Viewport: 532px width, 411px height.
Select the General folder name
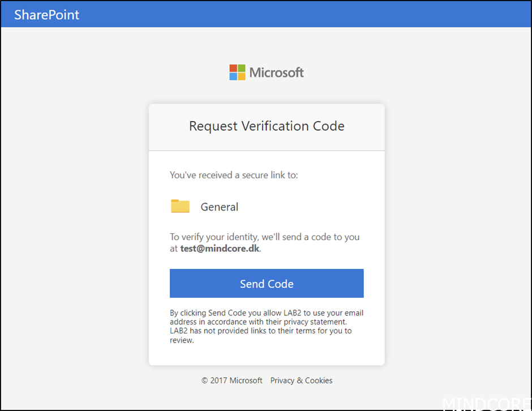click(x=220, y=207)
